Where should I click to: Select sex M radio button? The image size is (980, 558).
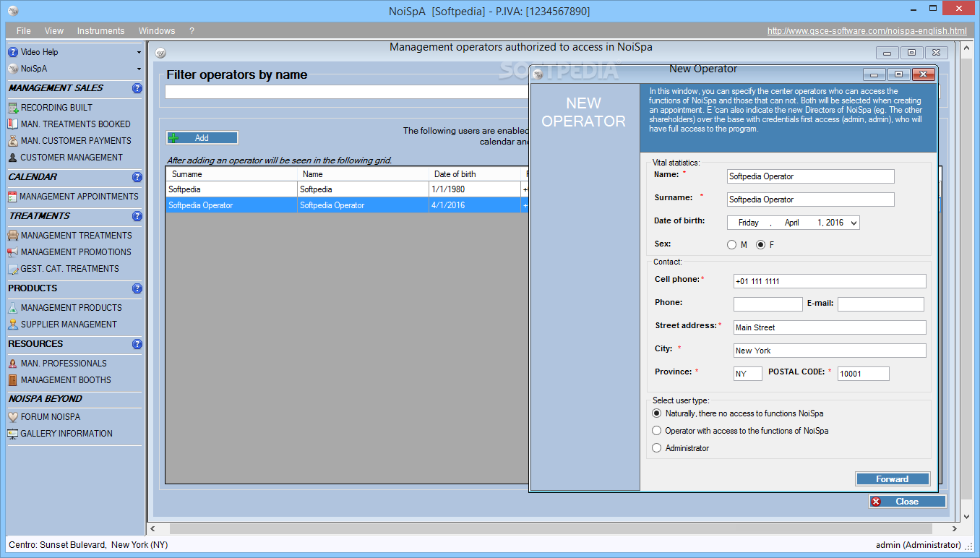pyautogui.click(x=732, y=245)
